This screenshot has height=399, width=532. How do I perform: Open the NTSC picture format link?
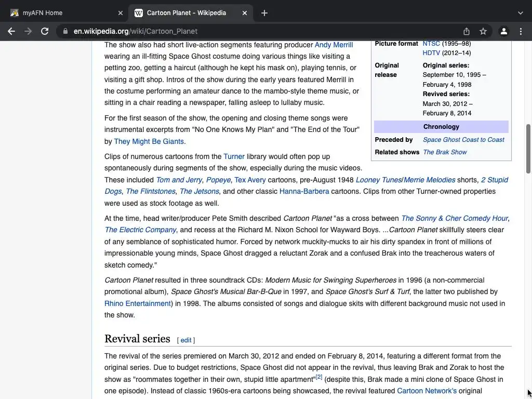tap(431, 44)
